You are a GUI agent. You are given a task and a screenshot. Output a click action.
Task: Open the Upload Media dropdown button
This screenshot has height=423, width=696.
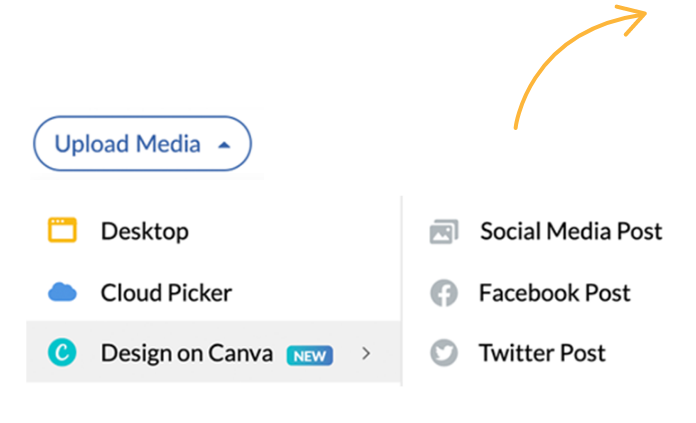(x=142, y=144)
